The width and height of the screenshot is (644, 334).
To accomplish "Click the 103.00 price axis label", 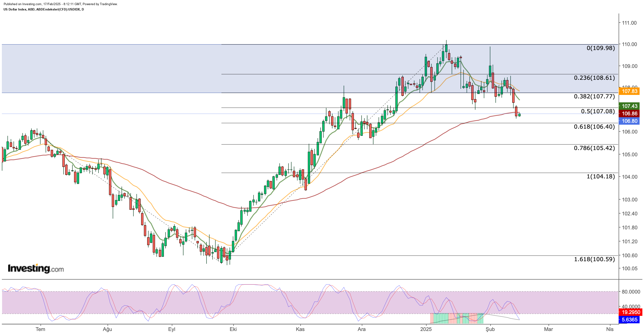I will tap(629, 200).
